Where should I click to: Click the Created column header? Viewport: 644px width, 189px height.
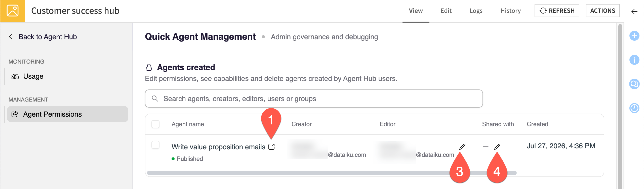(537, 124)
